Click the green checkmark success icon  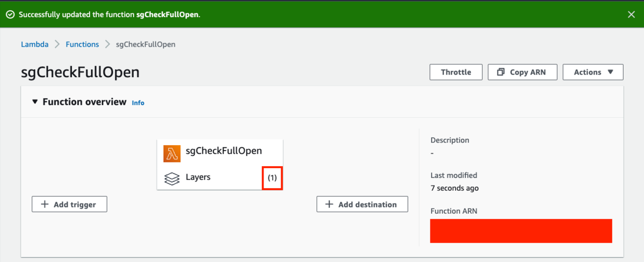(10, 14)
